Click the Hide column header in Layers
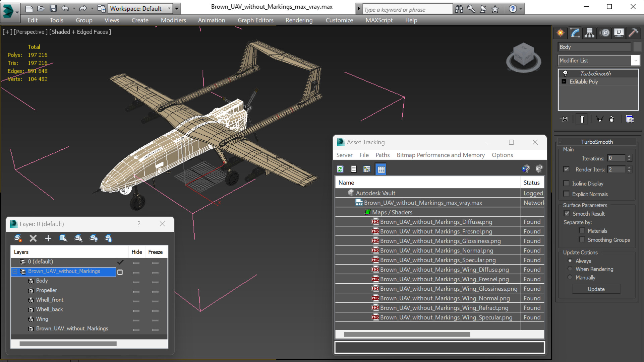Screen dimensions: 644x362 point(136,252)
